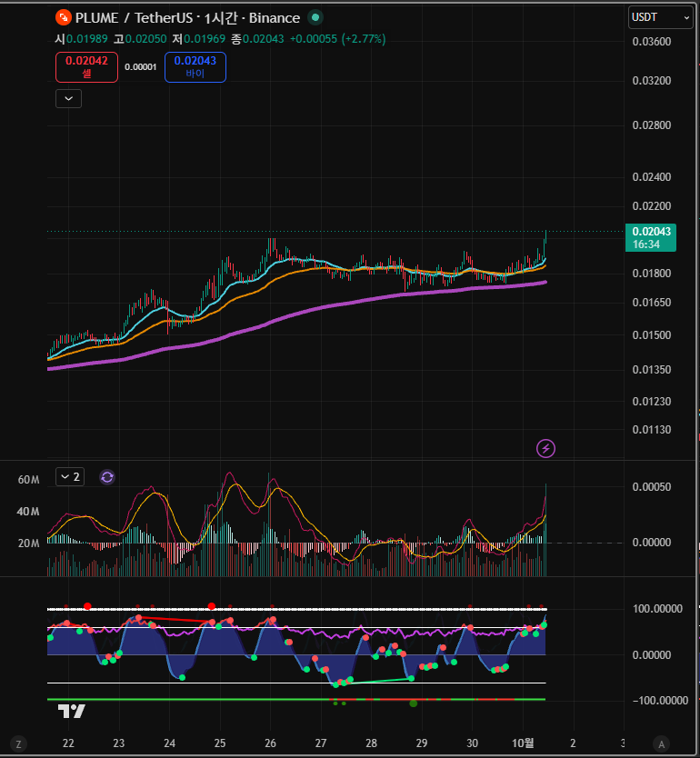
Task: Click the large red dot near date 25
Action: (x=211, y=605)
